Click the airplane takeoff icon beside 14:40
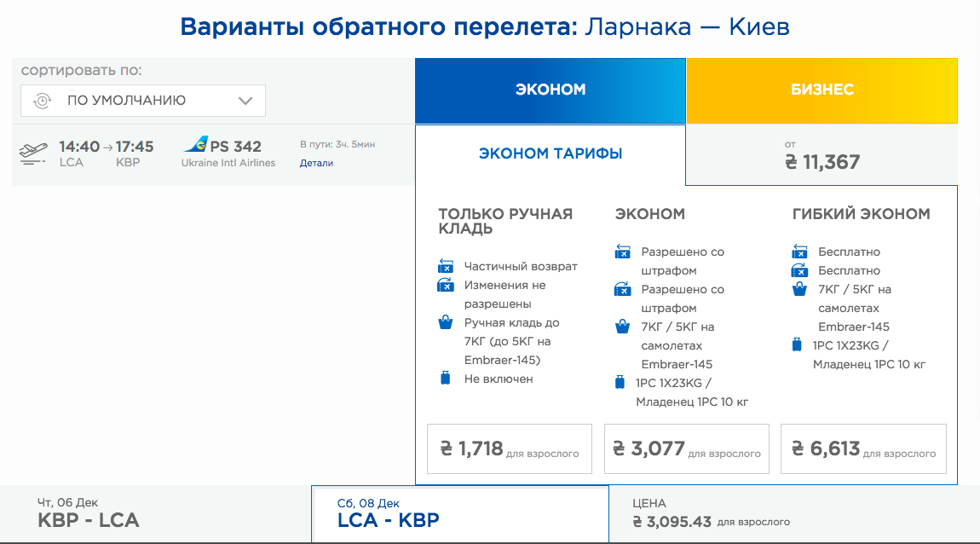Viewport: 980px width, 544px height. [33, 153]
